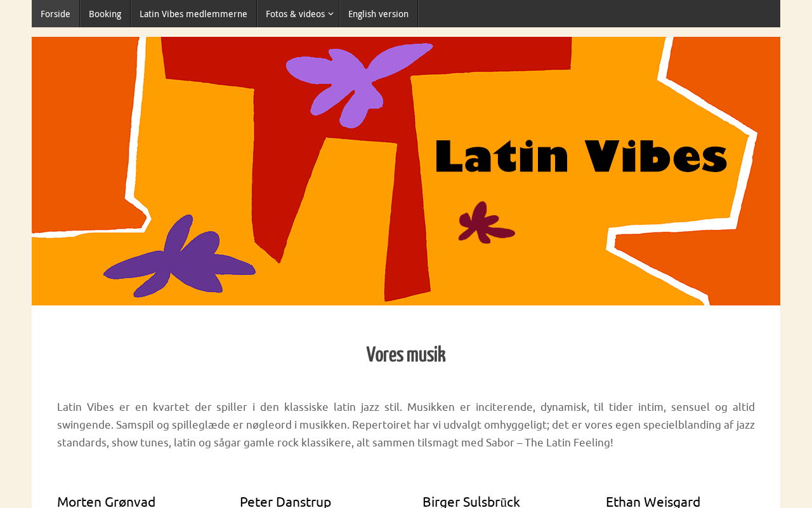The width and height of the screenshot is (812, 508).
Task: Open the Forside menu item
Action: click(55, 14)
